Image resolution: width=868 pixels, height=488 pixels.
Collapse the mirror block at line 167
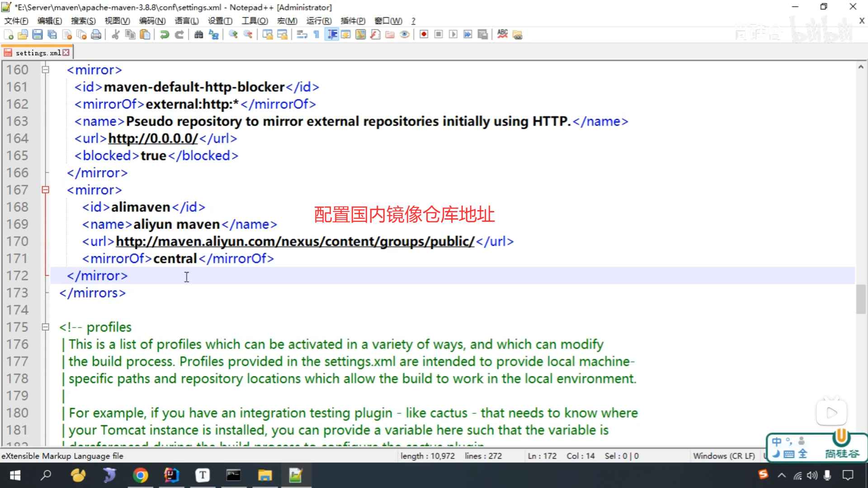point(45,190)
